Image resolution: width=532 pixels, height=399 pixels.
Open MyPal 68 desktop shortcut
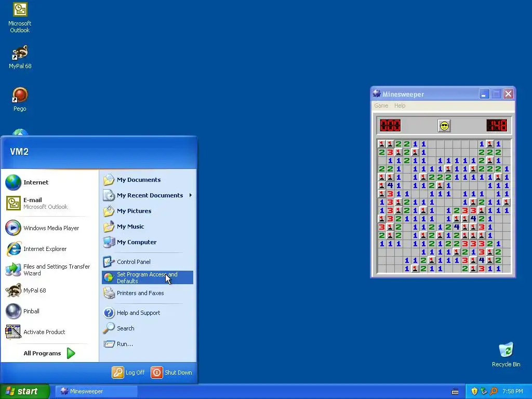click(20, 57)
